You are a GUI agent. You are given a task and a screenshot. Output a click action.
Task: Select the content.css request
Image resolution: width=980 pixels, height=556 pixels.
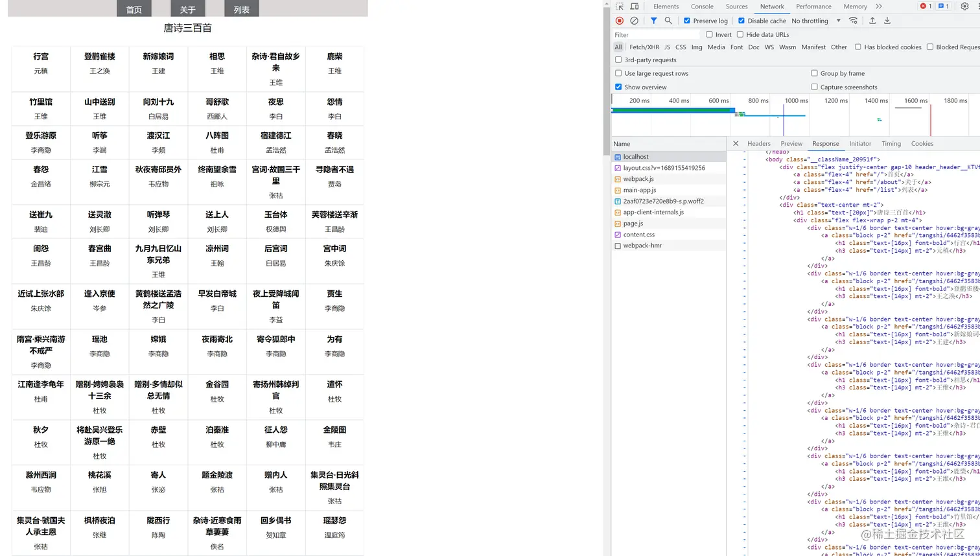click(669, 235)
